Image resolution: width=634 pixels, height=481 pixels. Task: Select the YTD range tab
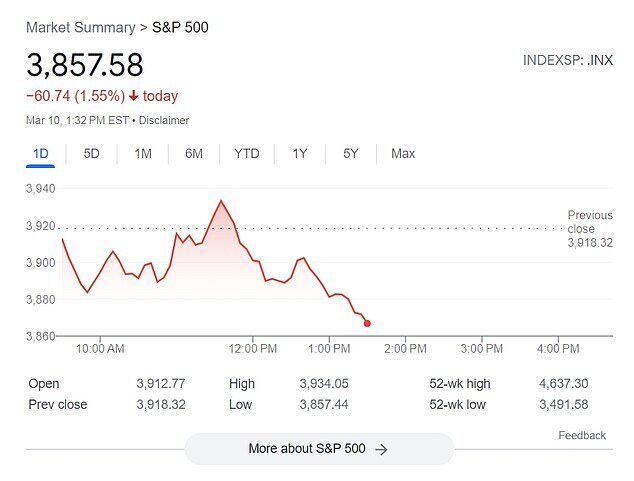click(247, 154)
